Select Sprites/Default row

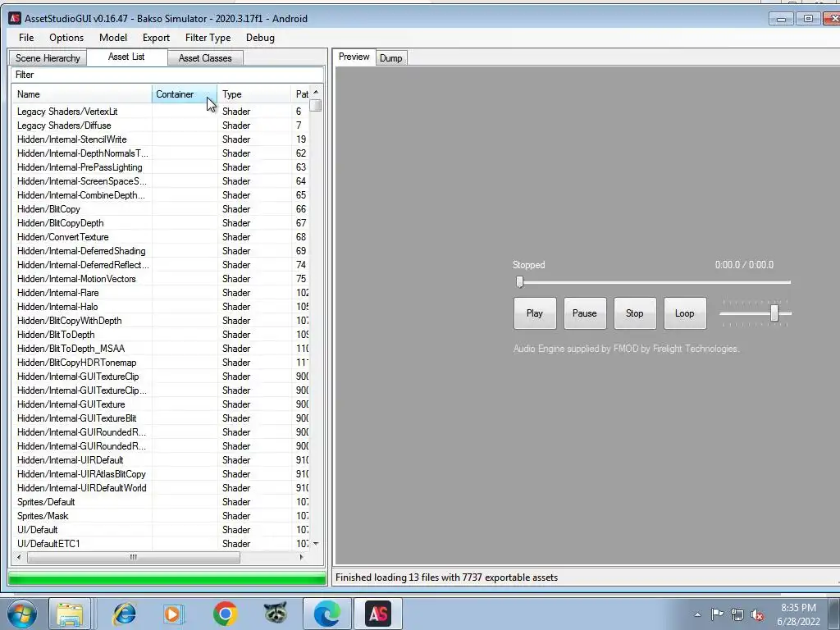160,501
